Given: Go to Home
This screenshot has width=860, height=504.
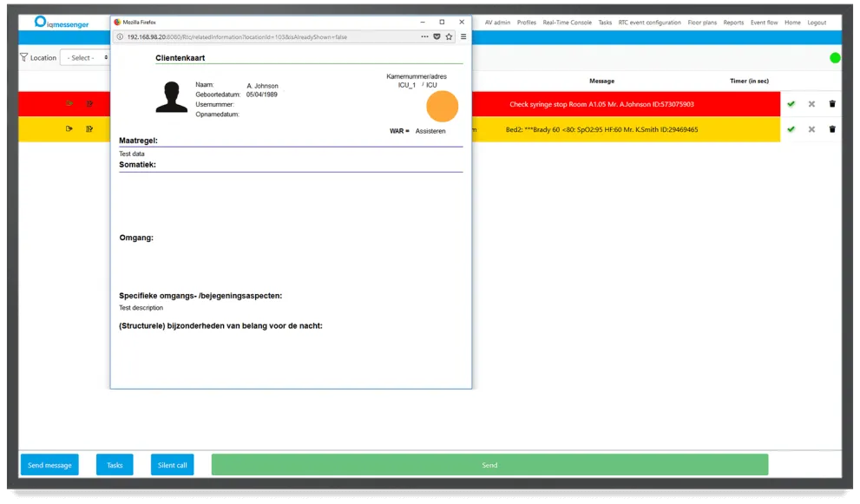Looking at the screenshot, I should coord(792,23).
